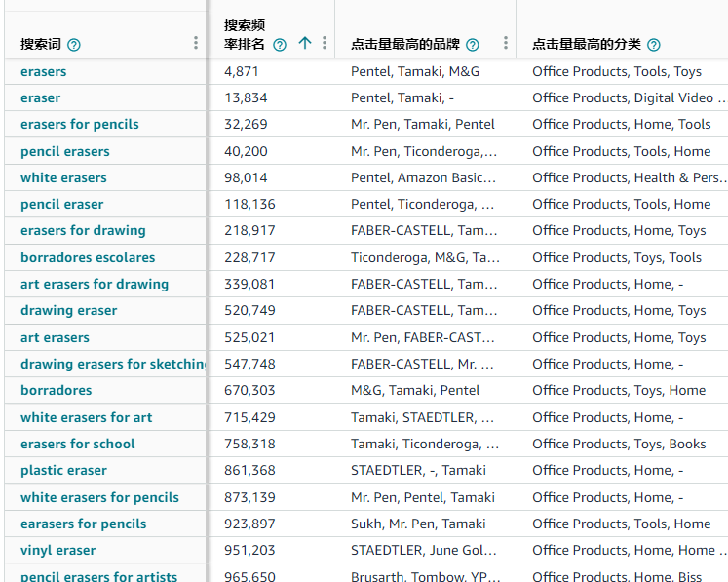Screen dimensions: 728x582
Task: Click category cell 'Office Products, Toys, Books'
Action: click(x=619, y=444)
